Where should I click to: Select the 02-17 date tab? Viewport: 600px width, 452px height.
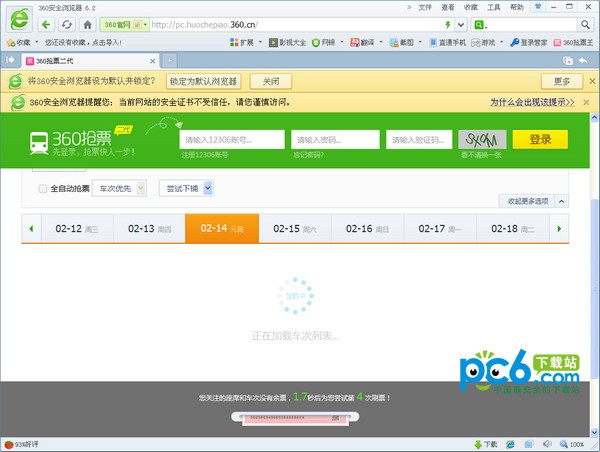coord(440,228)
